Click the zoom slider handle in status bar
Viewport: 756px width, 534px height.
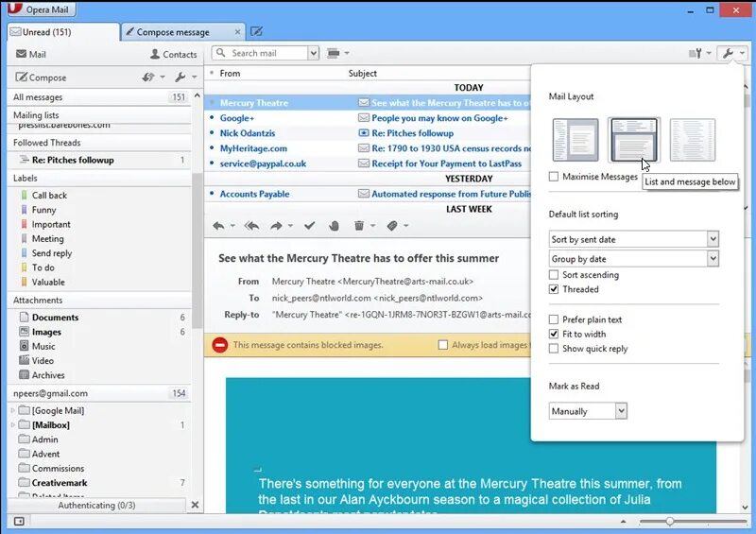[x=670, y=522]
